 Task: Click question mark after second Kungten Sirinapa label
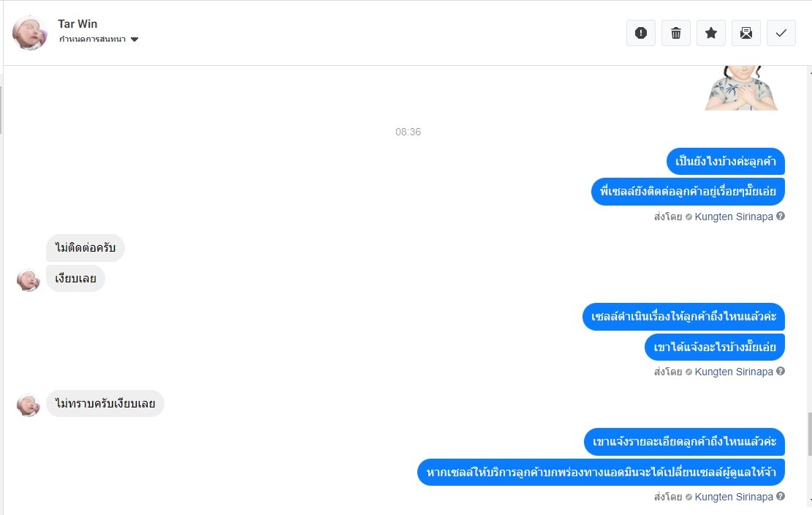point(781,371)
